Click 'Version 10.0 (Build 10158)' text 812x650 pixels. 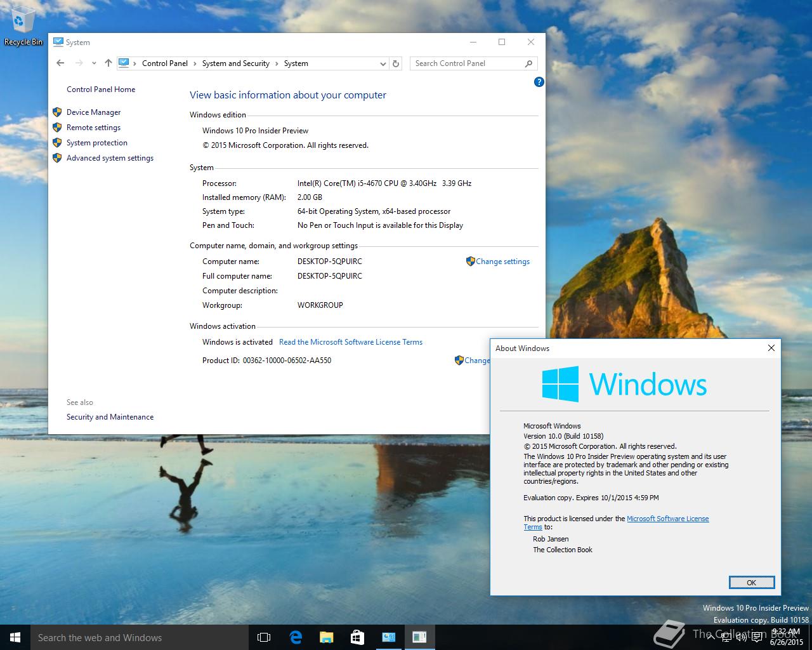563,436
